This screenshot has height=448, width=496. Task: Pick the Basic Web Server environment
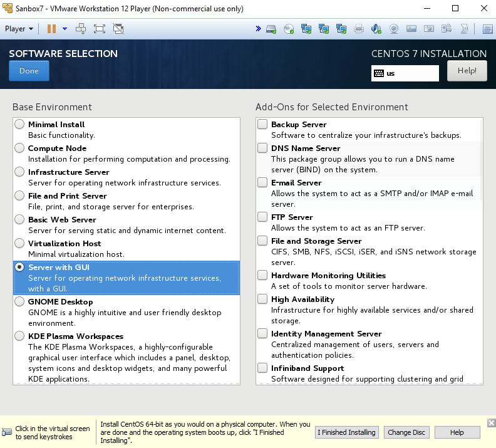tap(19, 219)
